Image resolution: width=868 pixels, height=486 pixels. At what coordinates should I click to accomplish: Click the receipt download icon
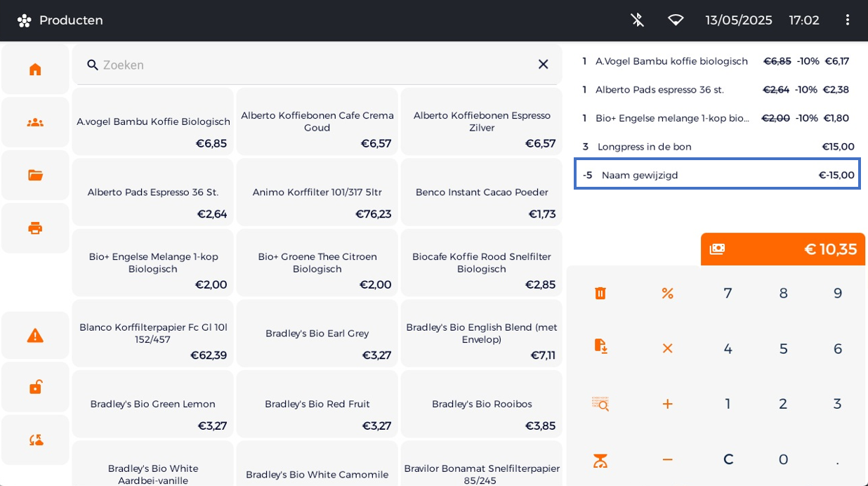[600, 346]
